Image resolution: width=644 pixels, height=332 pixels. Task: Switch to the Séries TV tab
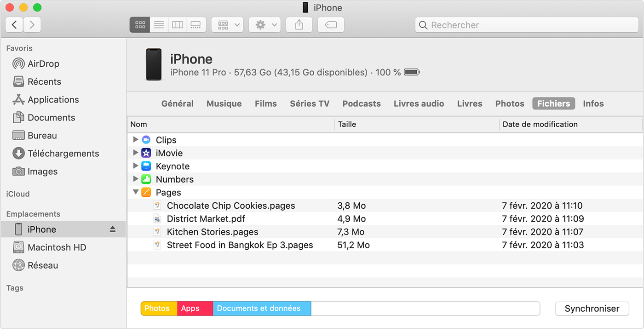310,103
